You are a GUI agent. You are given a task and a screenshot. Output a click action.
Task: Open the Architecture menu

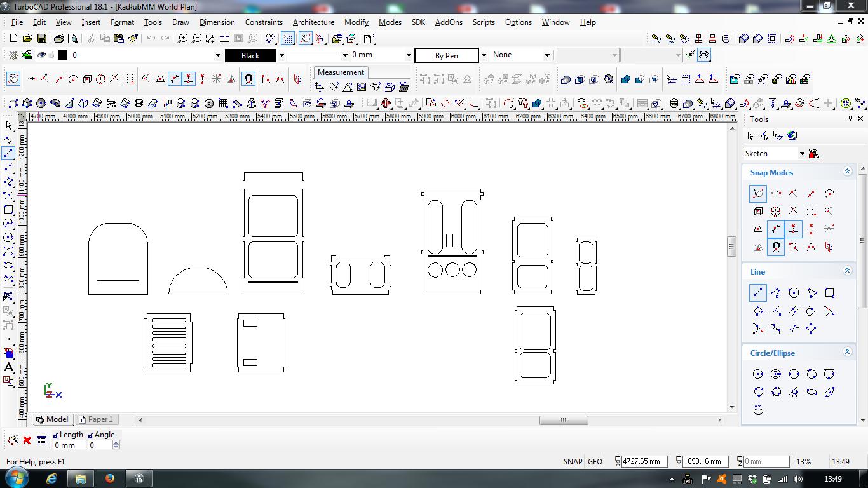(313, 22)
